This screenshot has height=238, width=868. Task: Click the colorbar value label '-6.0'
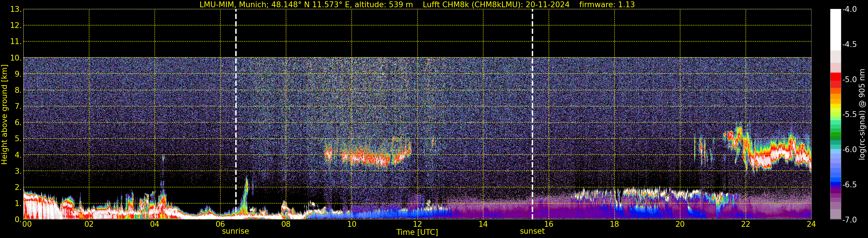(x=849, y=150)
